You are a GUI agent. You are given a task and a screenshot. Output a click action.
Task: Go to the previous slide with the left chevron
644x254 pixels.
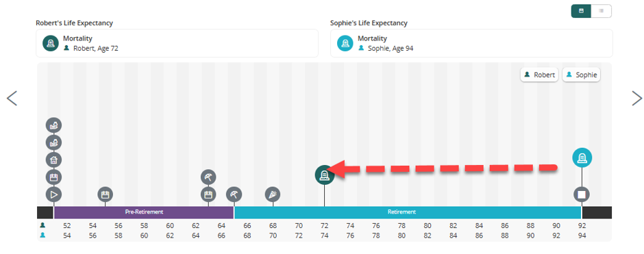point(12,98)
